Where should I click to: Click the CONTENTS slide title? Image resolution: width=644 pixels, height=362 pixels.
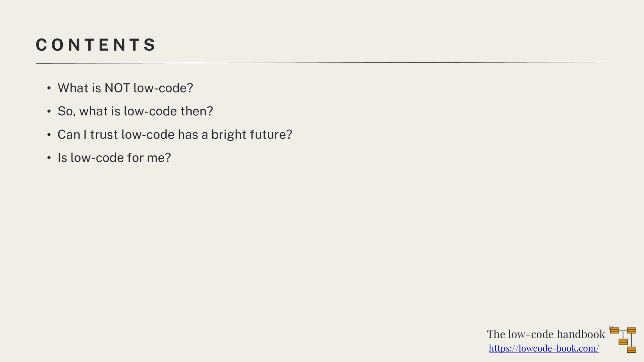(x=96, y=45)
